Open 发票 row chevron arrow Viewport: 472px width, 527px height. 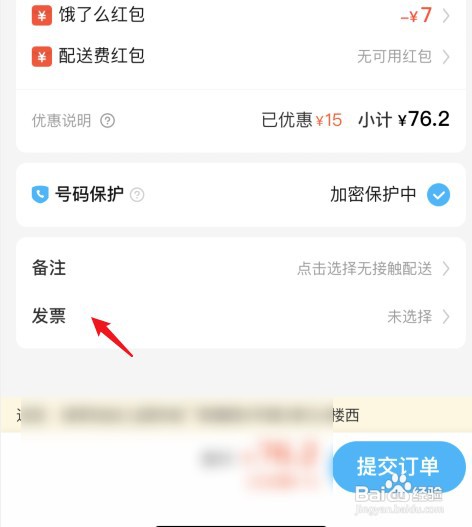coord(446,316)
